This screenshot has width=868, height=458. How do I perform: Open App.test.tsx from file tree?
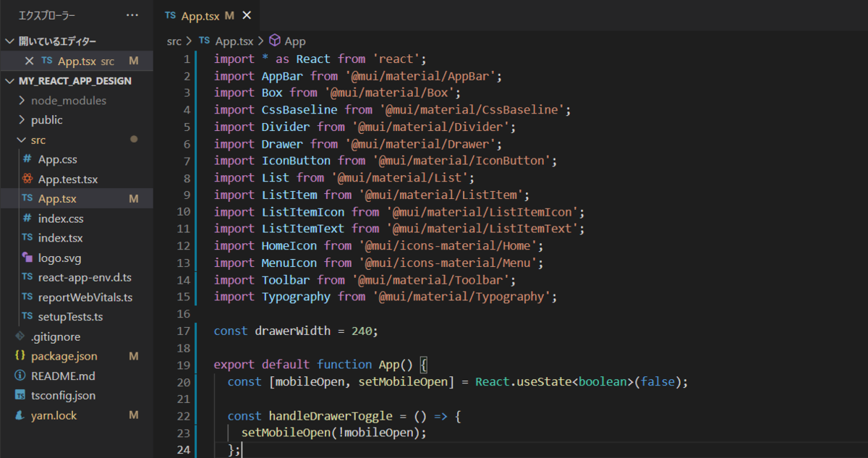[x=68, y=179]
